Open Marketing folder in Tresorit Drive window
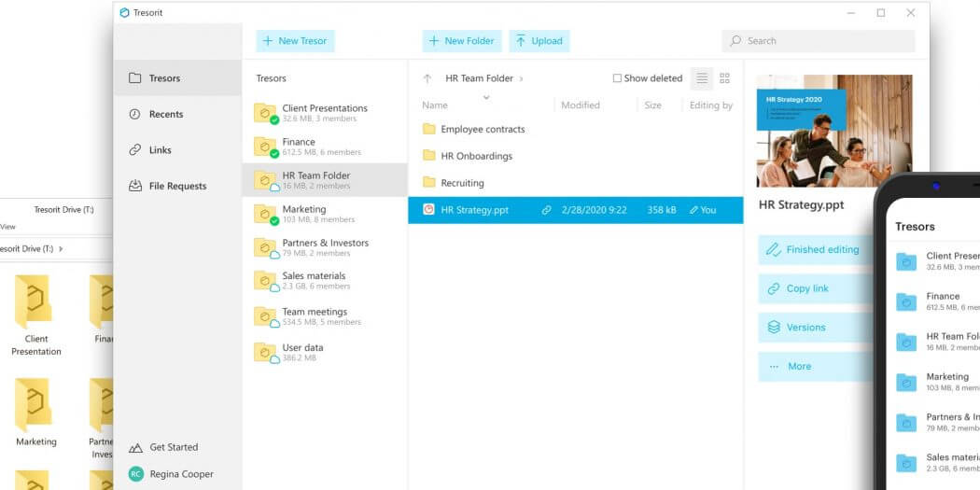The width and height of the screenshot is (980, 490). [35, 413]
